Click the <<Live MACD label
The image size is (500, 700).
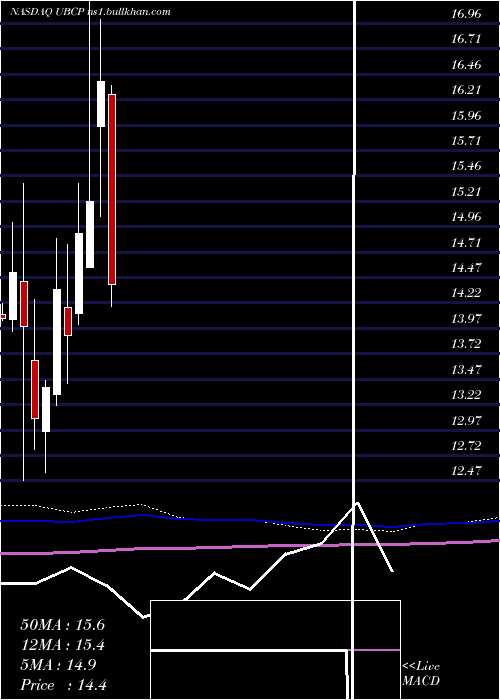point(421,674)
